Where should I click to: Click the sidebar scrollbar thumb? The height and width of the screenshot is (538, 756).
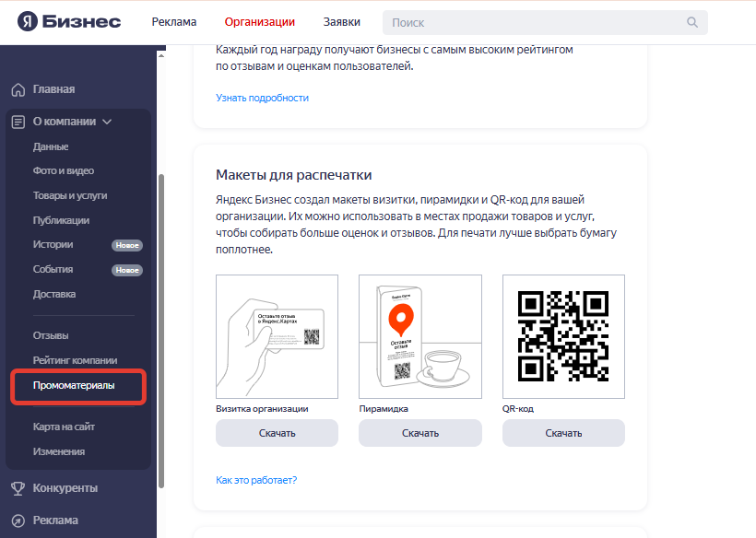pos(161,331)
